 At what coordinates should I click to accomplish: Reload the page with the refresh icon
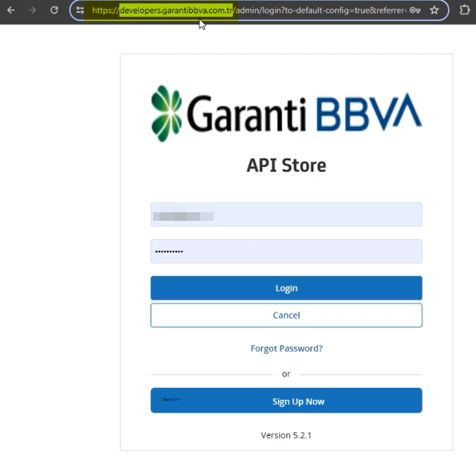coord(54,11)
